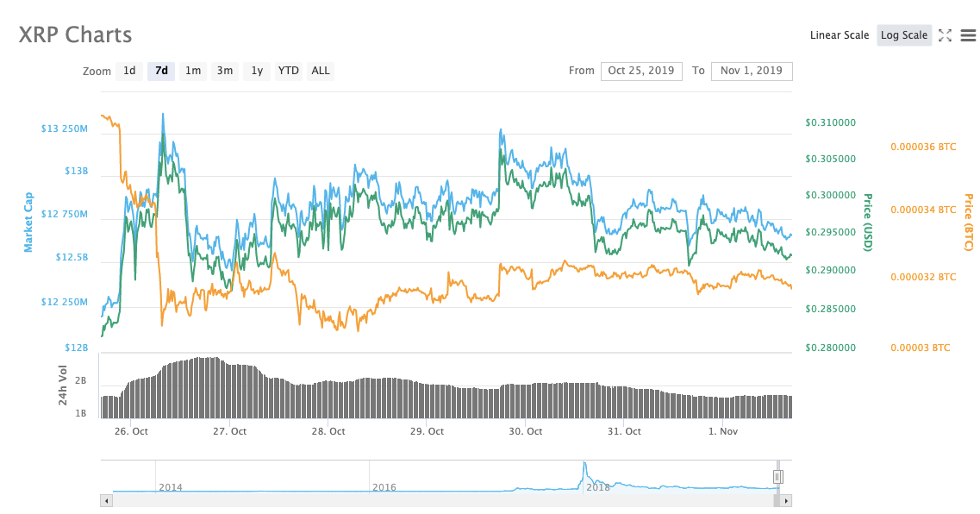Set zoom to 3m
The height and width of the screenshot is (514, 980).
pyautogui.click(x=225, y=71)
